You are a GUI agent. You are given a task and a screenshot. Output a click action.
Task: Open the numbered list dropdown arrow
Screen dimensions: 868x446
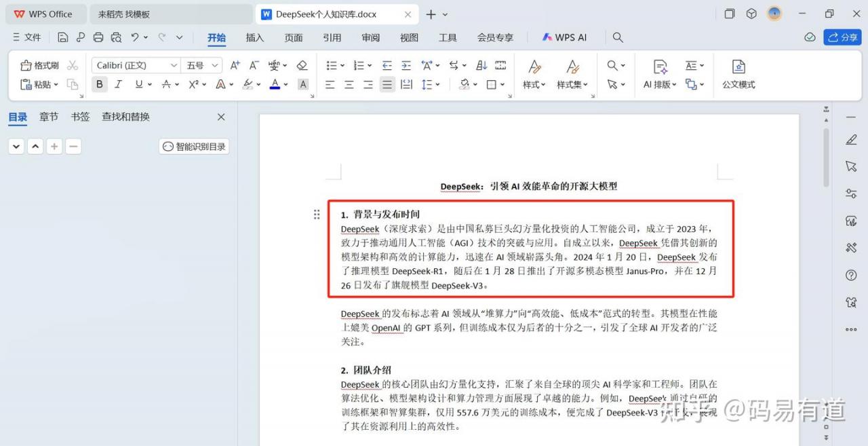click(369, 66)
